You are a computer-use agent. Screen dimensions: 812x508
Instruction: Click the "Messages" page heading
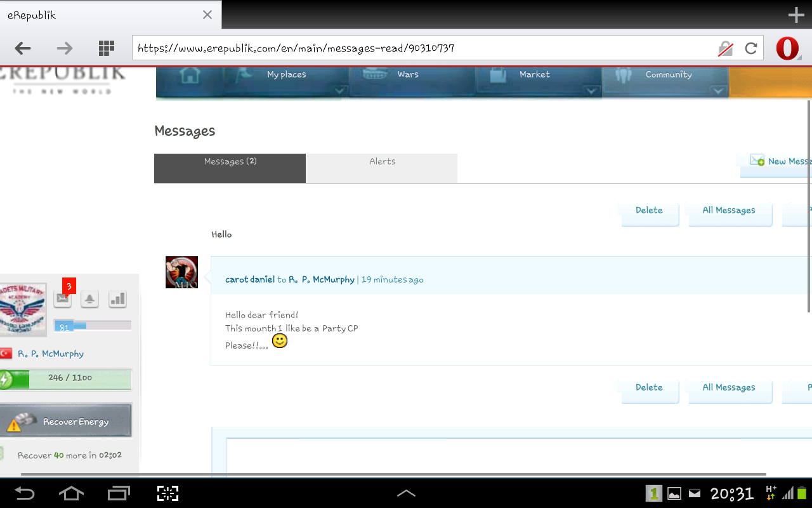(185, 131)
